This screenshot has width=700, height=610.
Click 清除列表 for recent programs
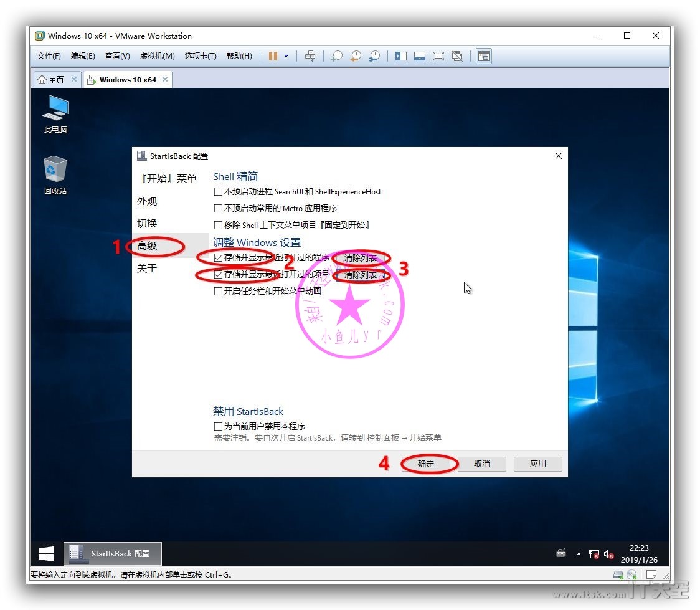tap(360, 258)
